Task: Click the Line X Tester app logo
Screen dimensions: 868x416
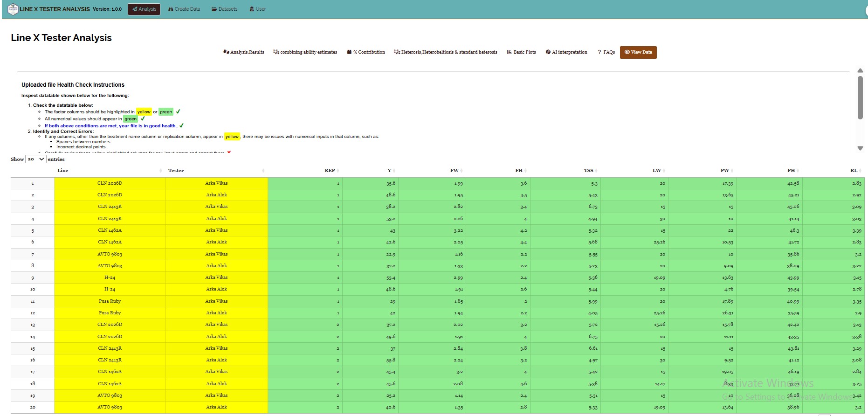Action: (x=13, y=9)
